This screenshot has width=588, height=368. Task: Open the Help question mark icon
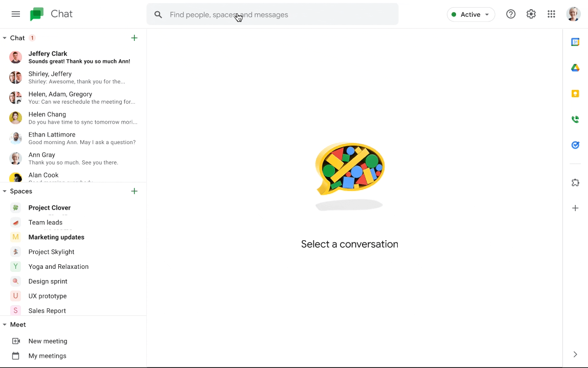[511, 14]
